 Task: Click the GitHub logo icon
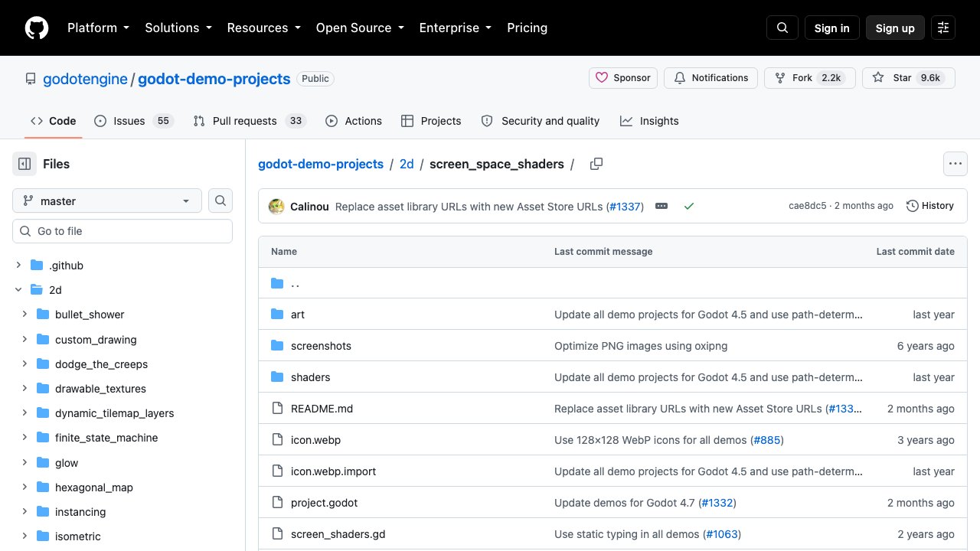(37, 28)
